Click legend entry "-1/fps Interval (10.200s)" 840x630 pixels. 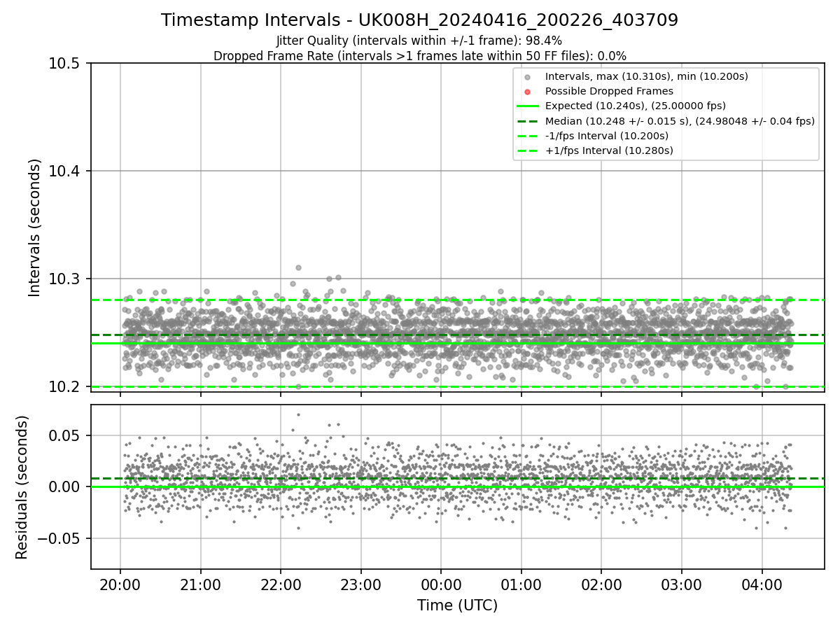607,136
